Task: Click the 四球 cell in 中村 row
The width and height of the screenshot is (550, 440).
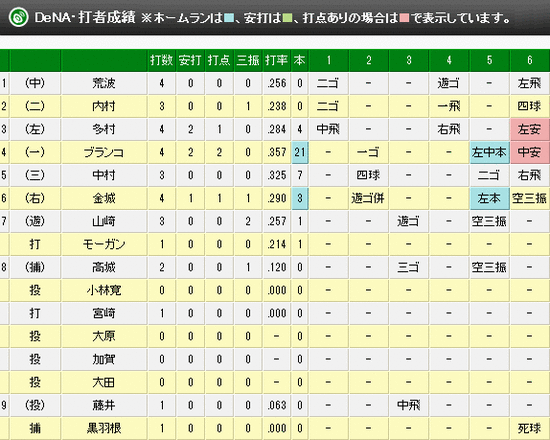Action: [368, 175]
